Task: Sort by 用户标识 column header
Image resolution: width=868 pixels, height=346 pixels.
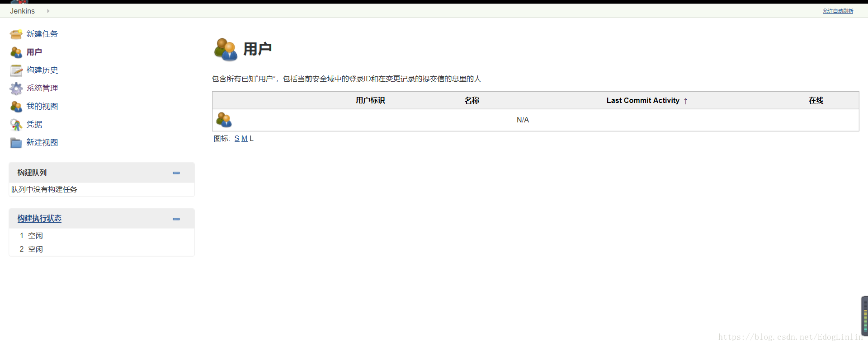Action: 370,100
